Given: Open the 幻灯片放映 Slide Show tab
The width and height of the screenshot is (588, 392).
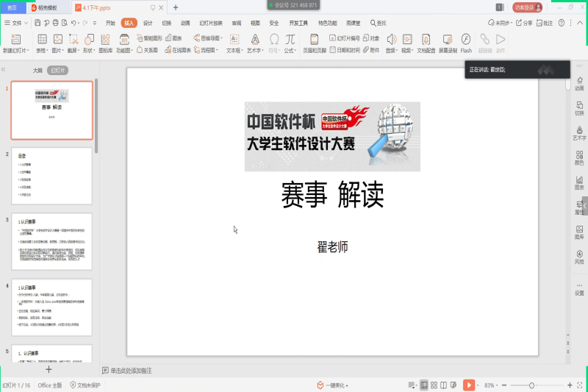Looking at the screenshot, I should click(x=211, y=23).
